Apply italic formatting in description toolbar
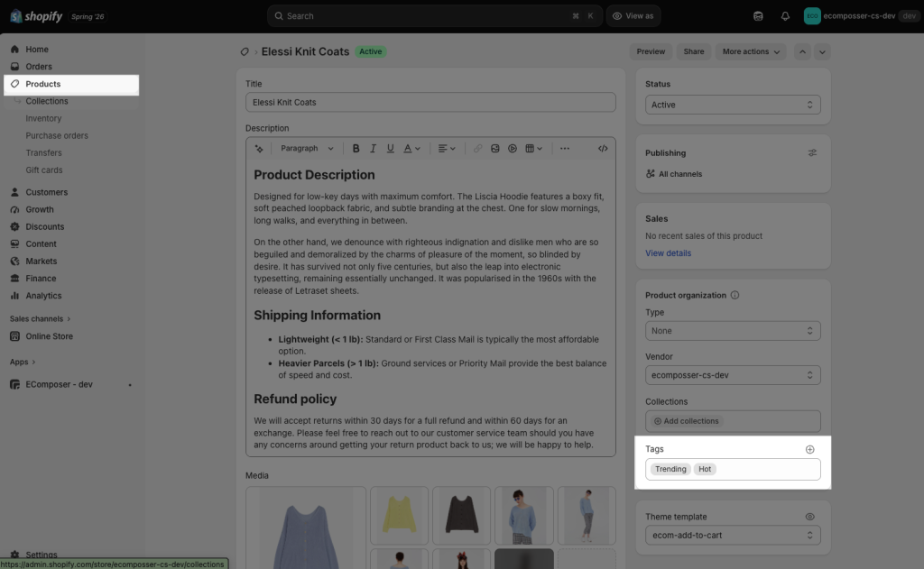 [x=373, y=149]
